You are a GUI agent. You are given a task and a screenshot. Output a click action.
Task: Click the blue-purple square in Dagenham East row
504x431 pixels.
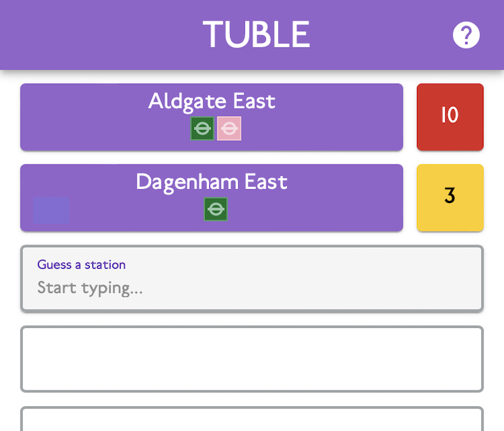[51, 211]
